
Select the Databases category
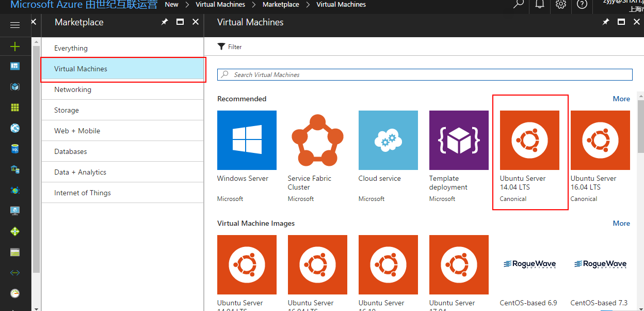[123, 151]
